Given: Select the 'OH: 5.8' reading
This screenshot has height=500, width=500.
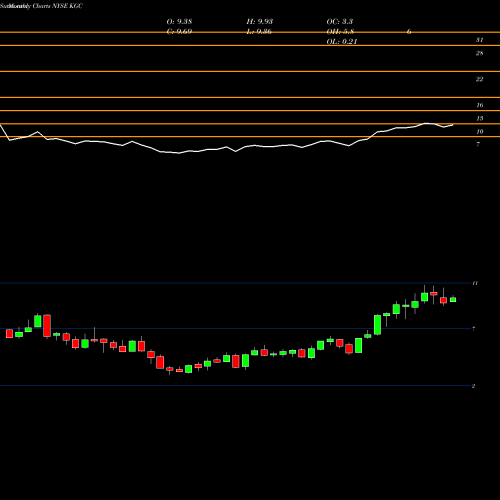Looking at the screenshot, I should point(340,32).
